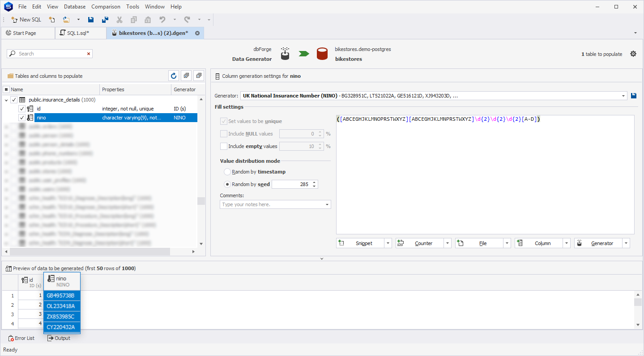Select Random by timestamp option

click(228, 172)
